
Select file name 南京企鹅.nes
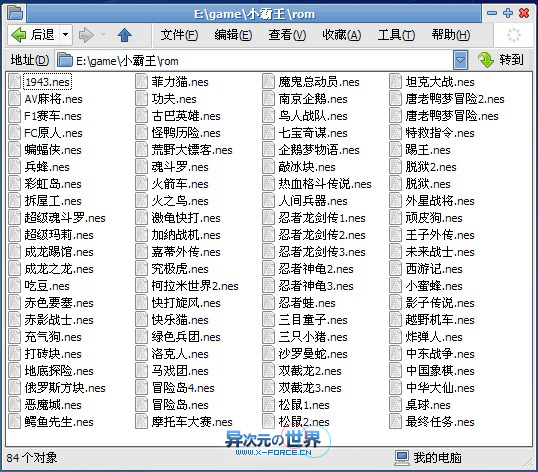(x=313, y=99)
